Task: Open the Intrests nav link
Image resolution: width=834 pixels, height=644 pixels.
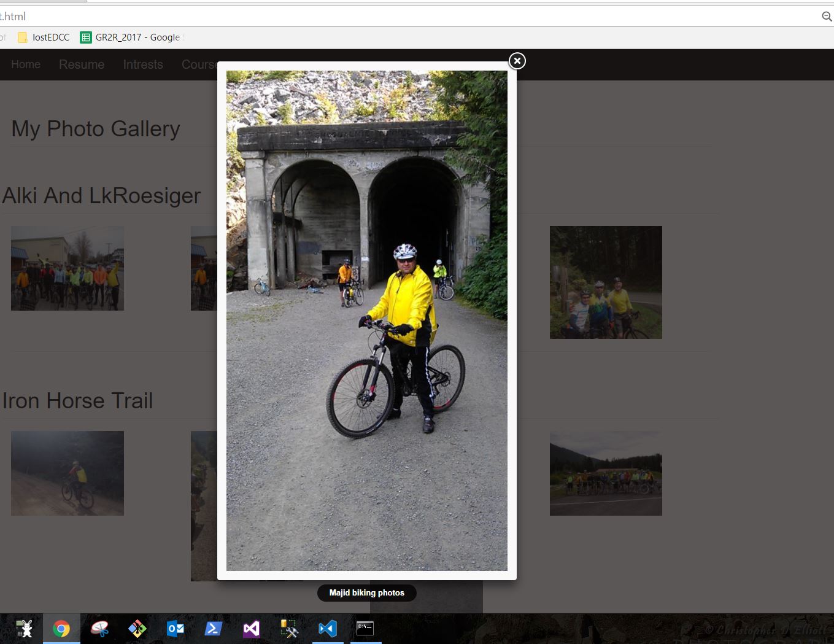Action: click(x=143, y=64)
